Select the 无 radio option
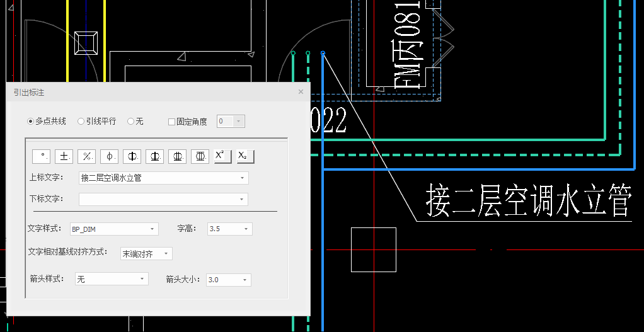 coord(135,122)
